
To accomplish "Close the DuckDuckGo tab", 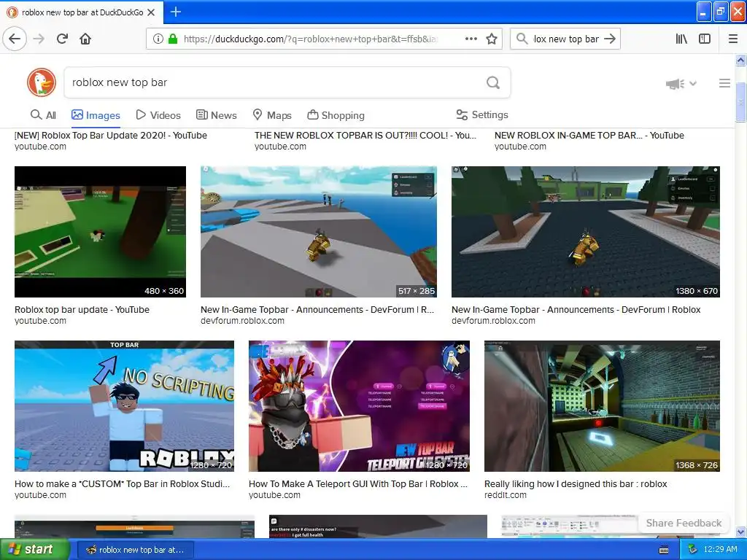I will [151, 12].
